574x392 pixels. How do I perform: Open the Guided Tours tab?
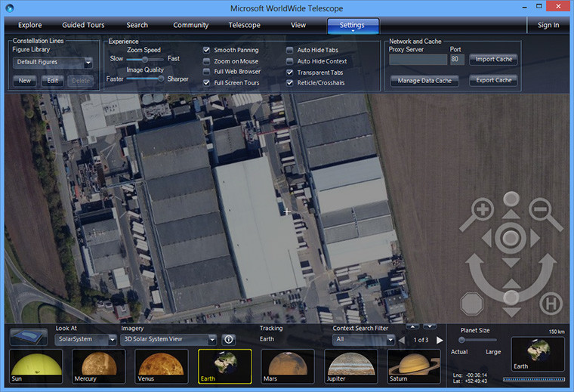(x=84, y=25)
